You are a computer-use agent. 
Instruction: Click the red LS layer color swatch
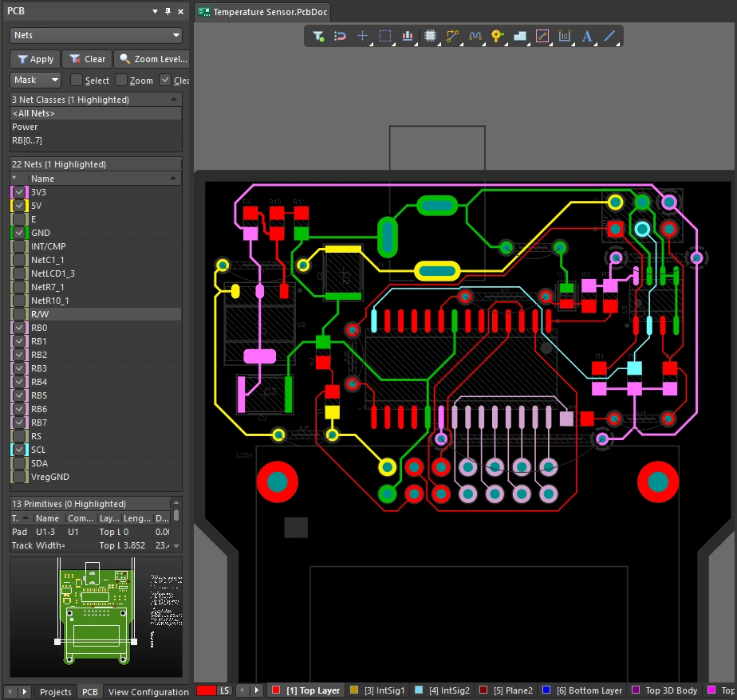coord(207,690)
